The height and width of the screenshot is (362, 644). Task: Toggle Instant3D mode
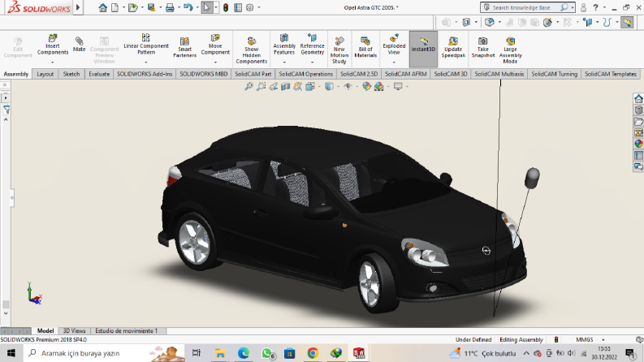423,49
